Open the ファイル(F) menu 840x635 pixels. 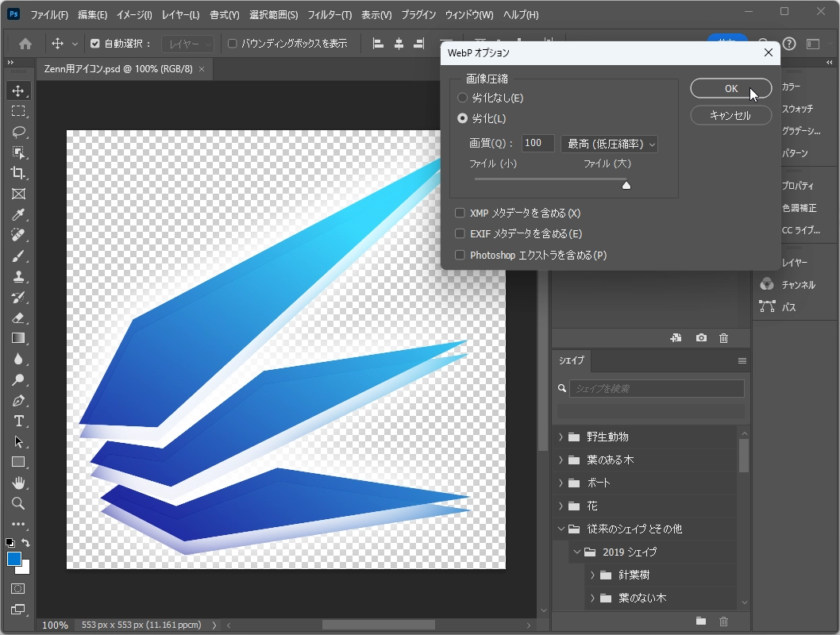click(x=48, y=15)
